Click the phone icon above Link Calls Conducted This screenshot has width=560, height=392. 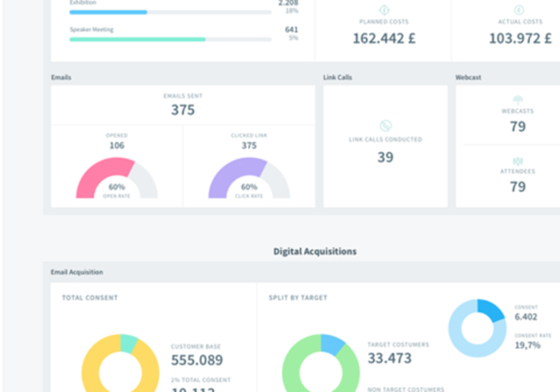(385, 126)
